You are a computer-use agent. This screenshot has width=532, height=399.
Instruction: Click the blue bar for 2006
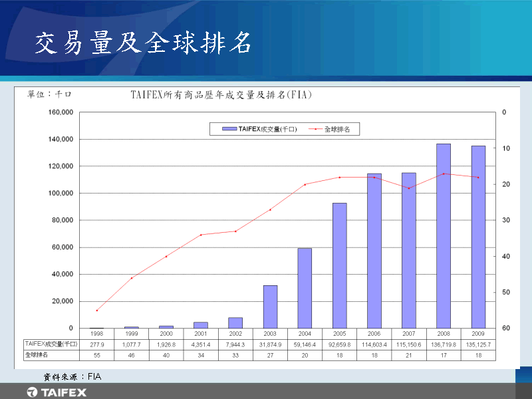374,251
